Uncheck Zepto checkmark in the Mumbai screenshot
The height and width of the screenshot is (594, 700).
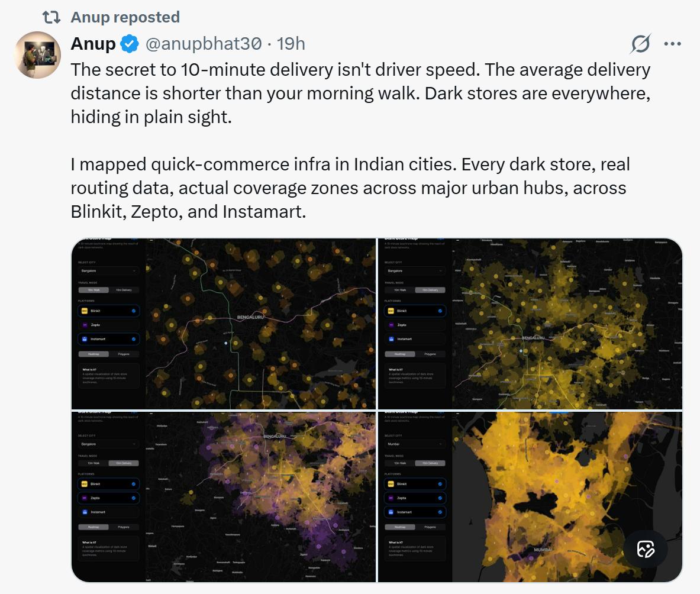440,498
